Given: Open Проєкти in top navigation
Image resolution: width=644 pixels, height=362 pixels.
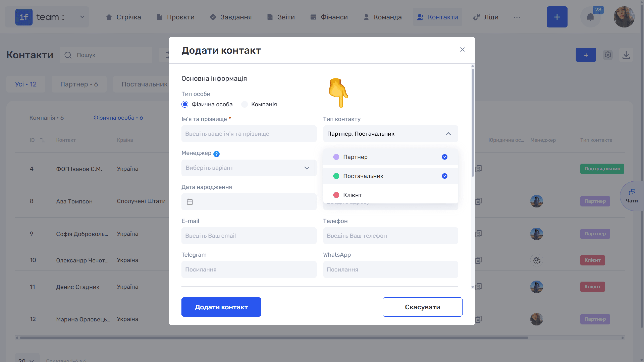Looking at the screenshot, I should [175, 17].
